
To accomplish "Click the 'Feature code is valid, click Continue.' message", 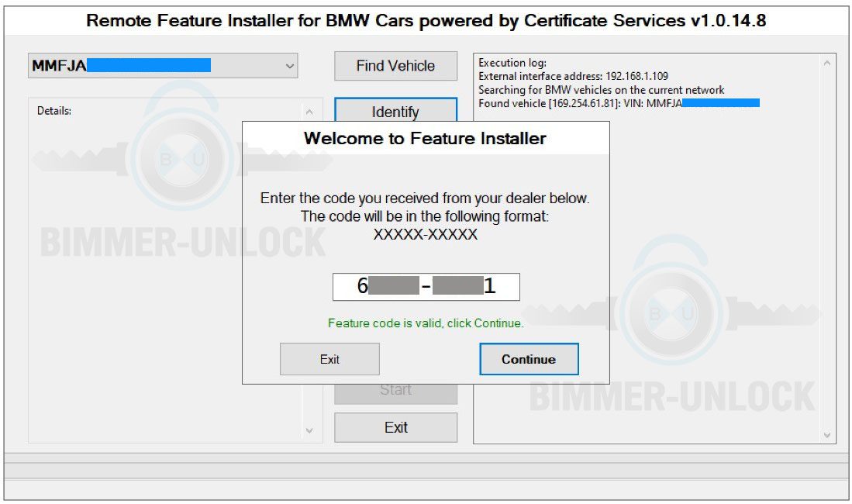I will tap(426, 323).
